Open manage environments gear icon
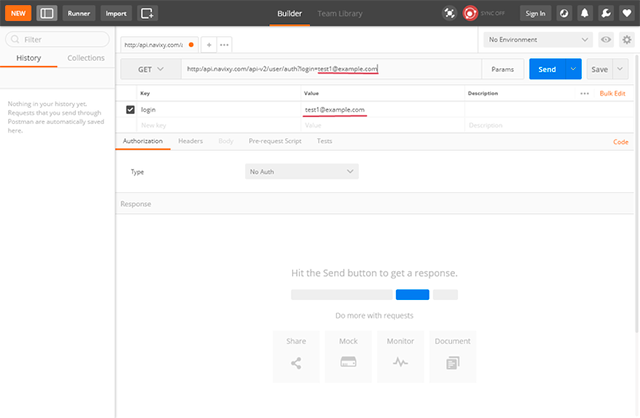 [627, 40]
